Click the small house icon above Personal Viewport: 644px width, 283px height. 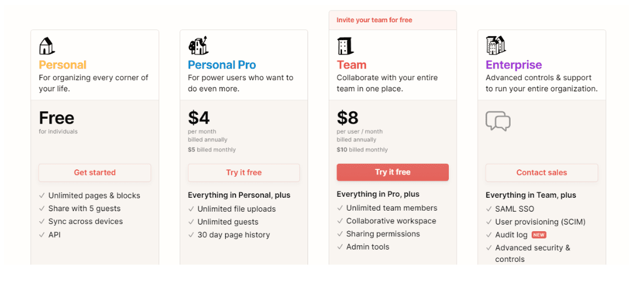coord(47,46)
